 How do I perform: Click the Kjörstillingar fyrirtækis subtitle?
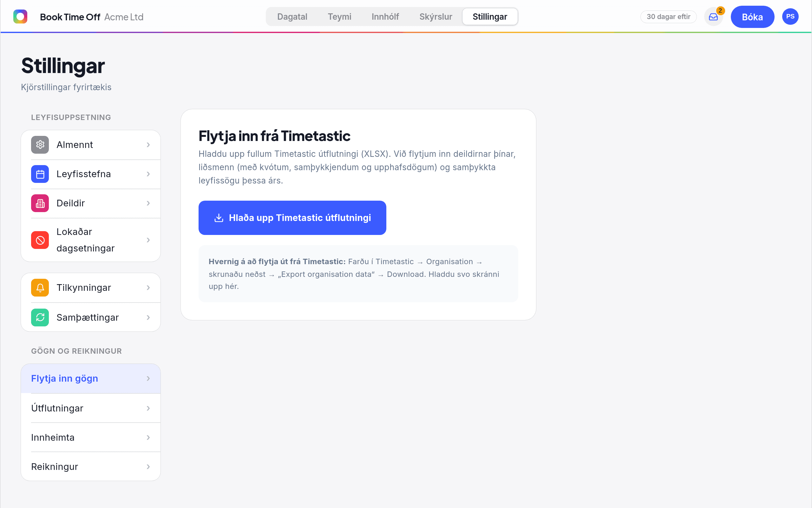66,87
